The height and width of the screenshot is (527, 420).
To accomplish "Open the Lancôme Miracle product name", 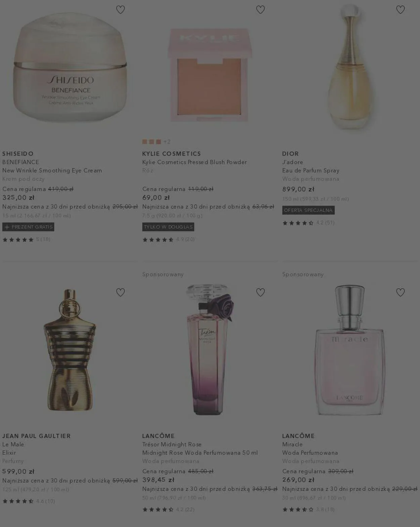I will [x=292, y=444].
